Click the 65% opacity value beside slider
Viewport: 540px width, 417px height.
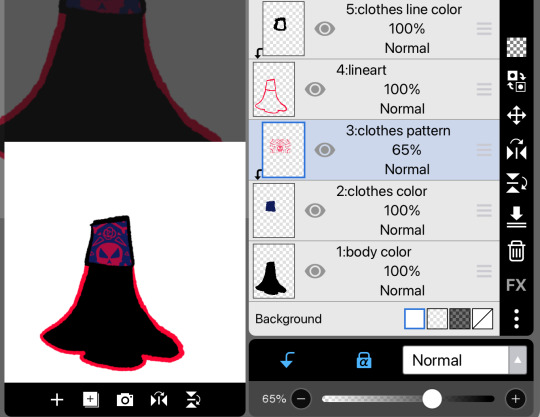coord(274,399)
